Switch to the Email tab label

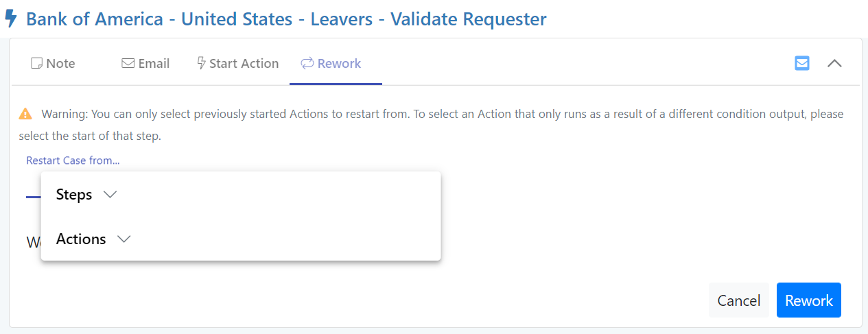(154, 64)
